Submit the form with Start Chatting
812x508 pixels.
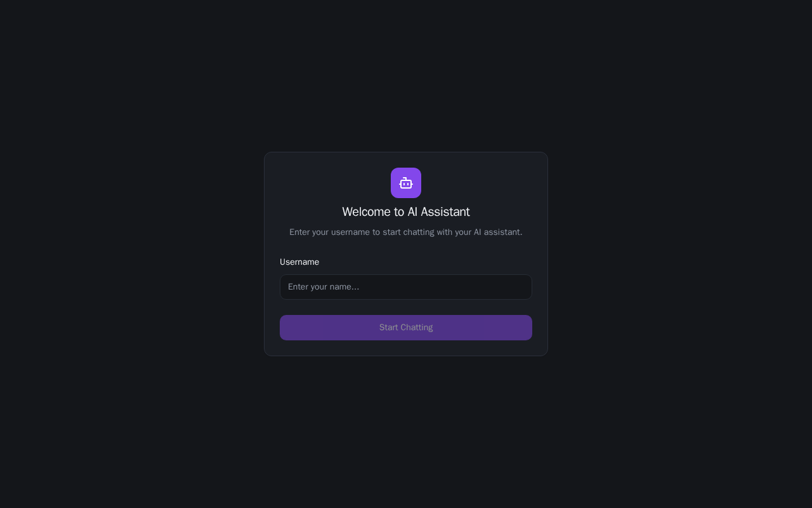pyautogui.click(x=406, y=328)
